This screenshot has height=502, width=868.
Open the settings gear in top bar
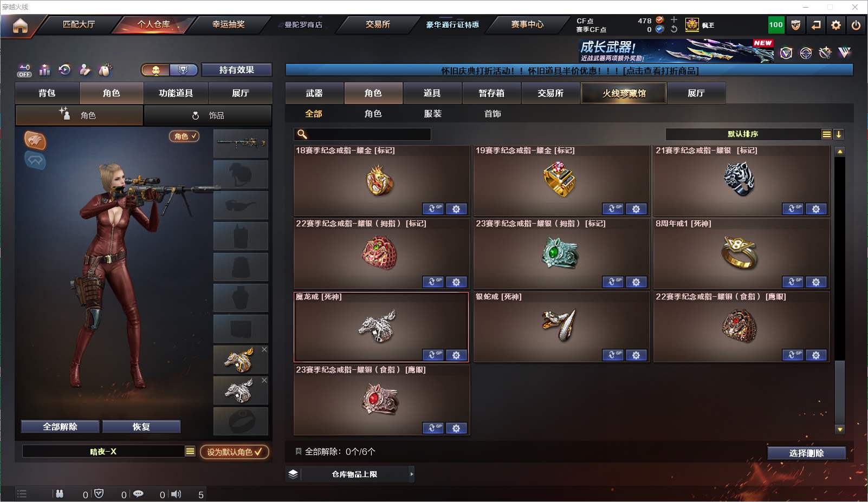pos(836,25)
